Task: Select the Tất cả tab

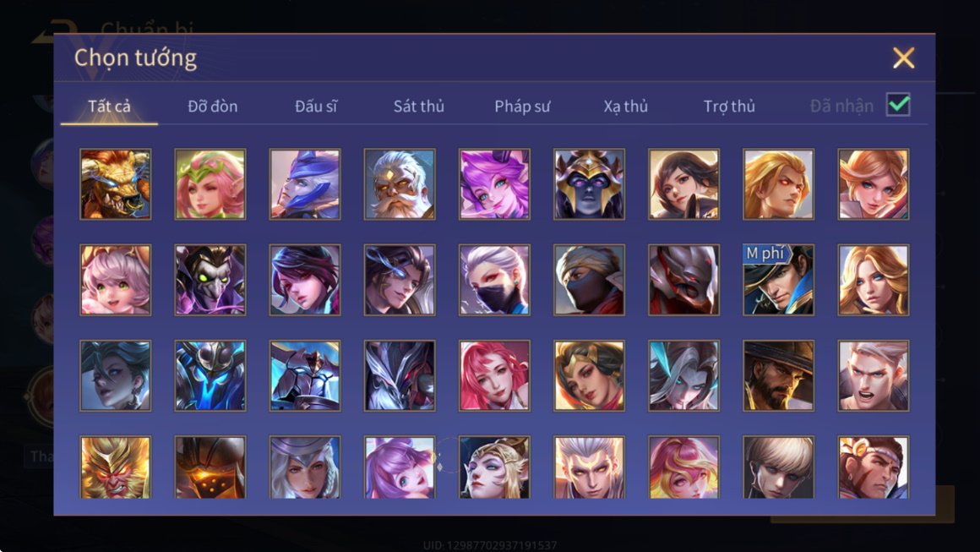Action: pos(109,107)
